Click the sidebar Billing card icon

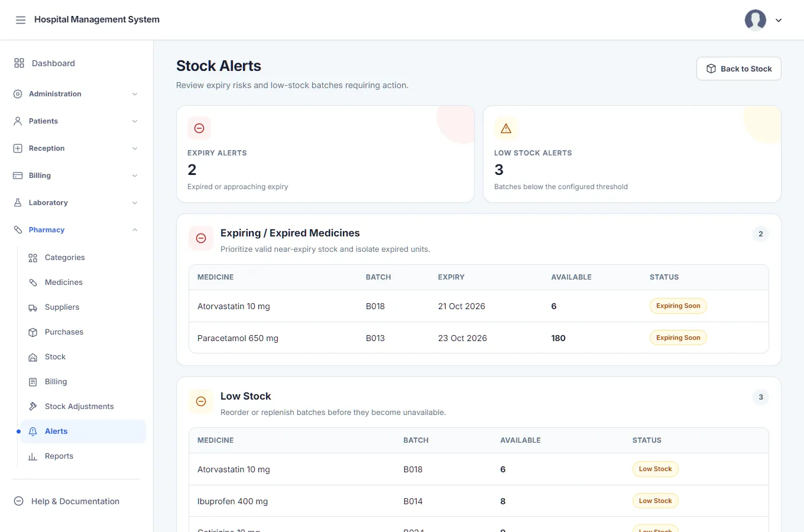[x=18, y=176]
